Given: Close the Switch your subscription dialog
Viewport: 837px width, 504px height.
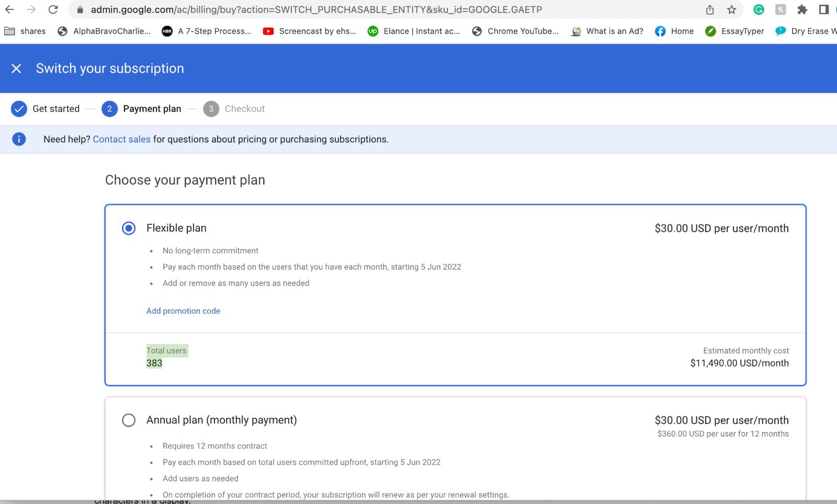Looking at the screenshot, I should [16, 68].
